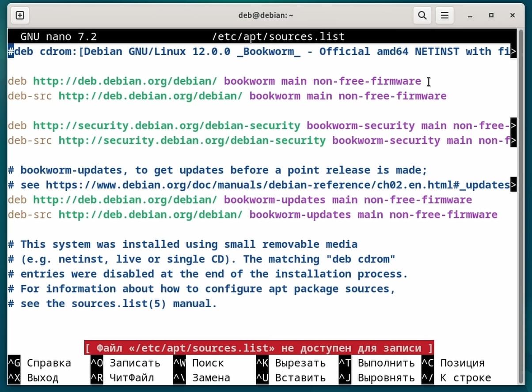Click the "deb" security.debian.org bookworm-security line
Image resolution: width=532 pixels, height=392 pixels.
click(262, 126)
